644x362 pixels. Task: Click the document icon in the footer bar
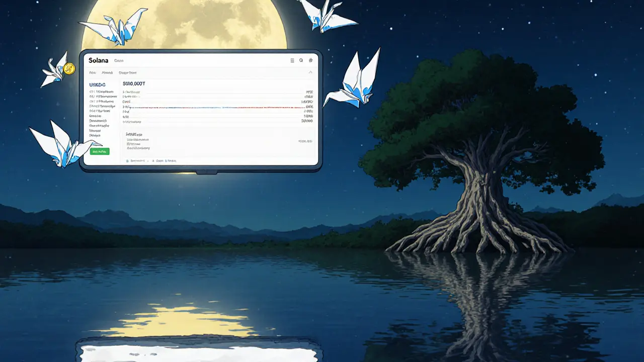coord(127,161)
